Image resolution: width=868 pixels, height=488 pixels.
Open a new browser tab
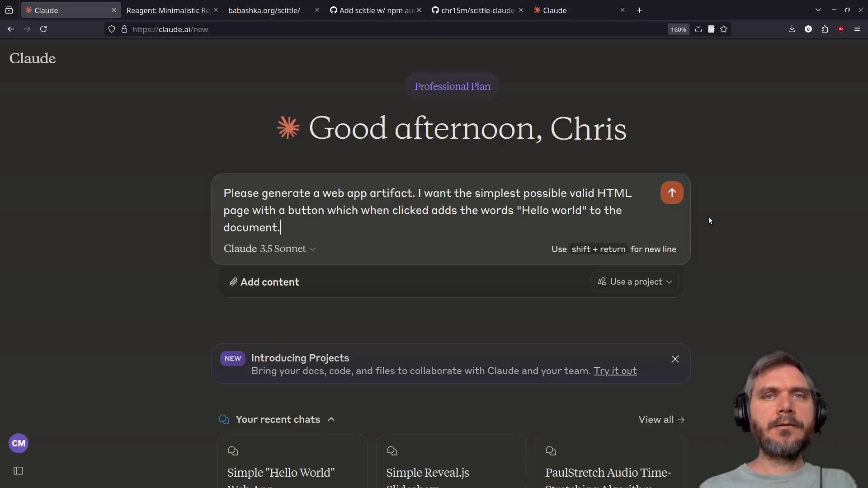(640, 10)
